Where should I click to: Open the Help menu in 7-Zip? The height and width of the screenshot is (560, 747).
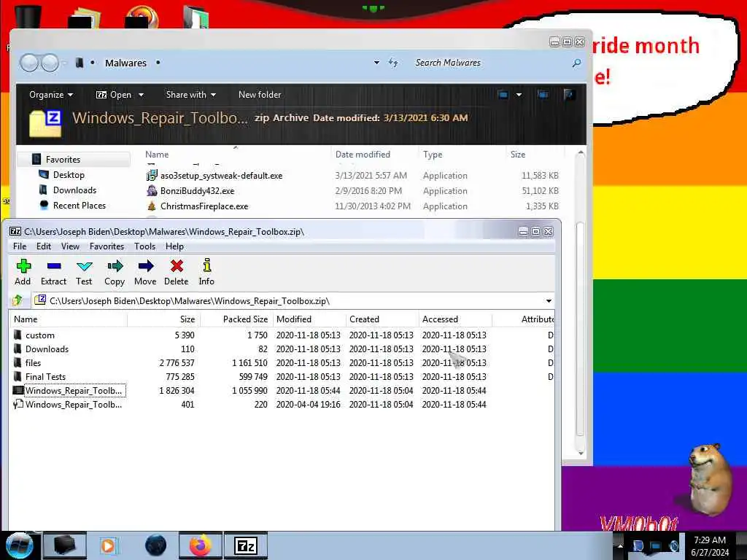point(174,246)
